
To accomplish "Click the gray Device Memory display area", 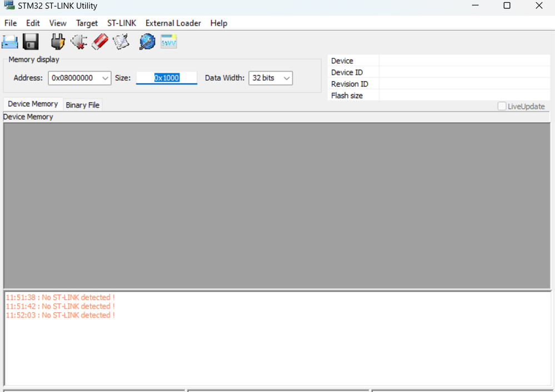I will pos(277,205).
